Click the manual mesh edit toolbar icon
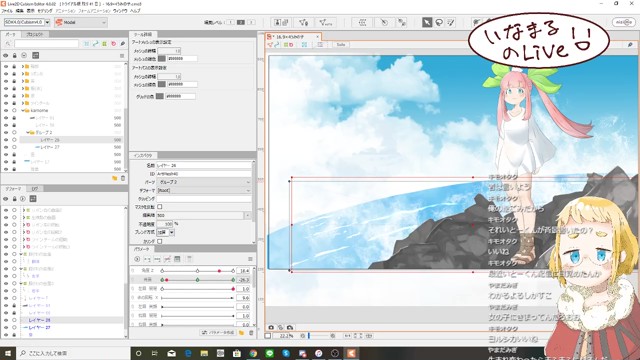Image resolution: width=640 pixels, height=360 pixels. [x=303, y=22]
